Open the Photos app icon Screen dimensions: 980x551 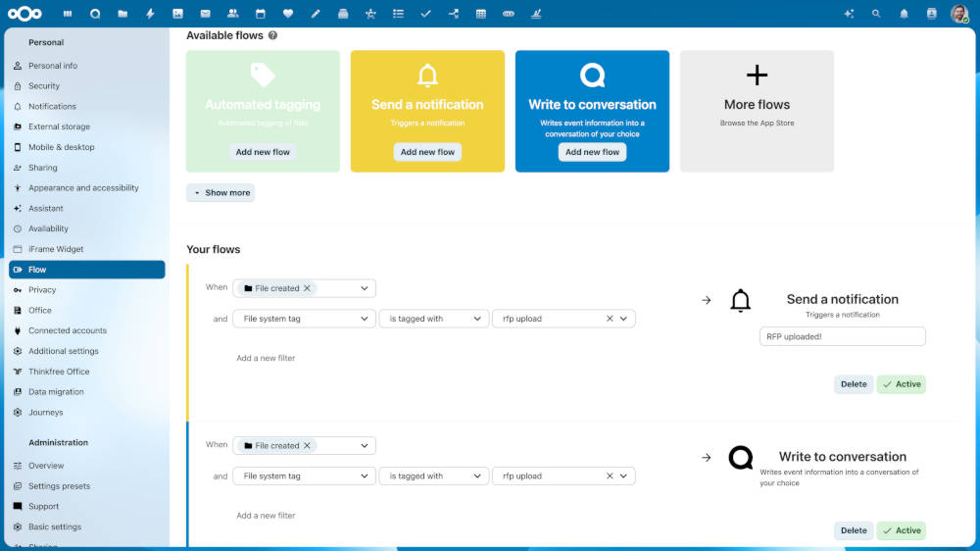point(177,14)
